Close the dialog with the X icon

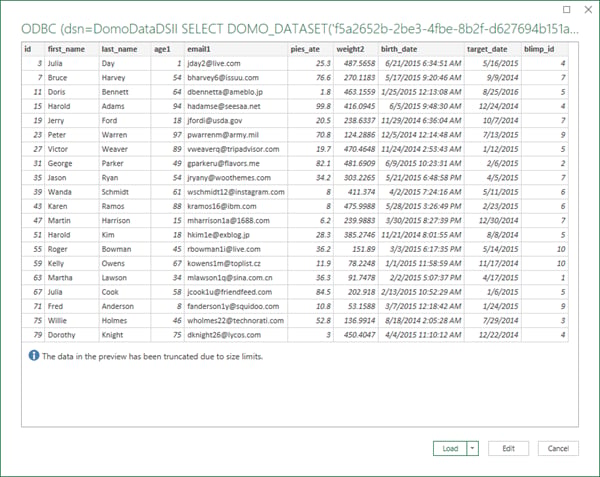[x=588, y=10]
